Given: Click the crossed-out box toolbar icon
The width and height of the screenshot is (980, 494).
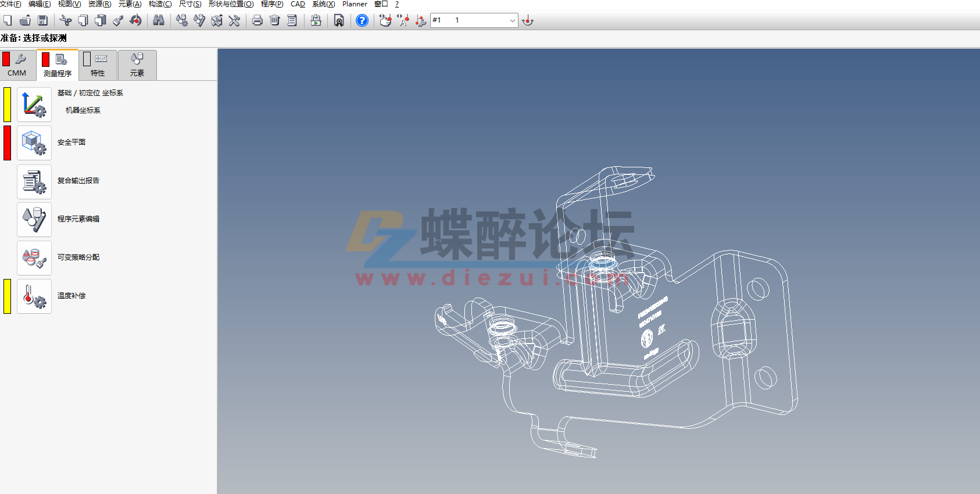Looking at the screenshot, I should pos(217,21).
